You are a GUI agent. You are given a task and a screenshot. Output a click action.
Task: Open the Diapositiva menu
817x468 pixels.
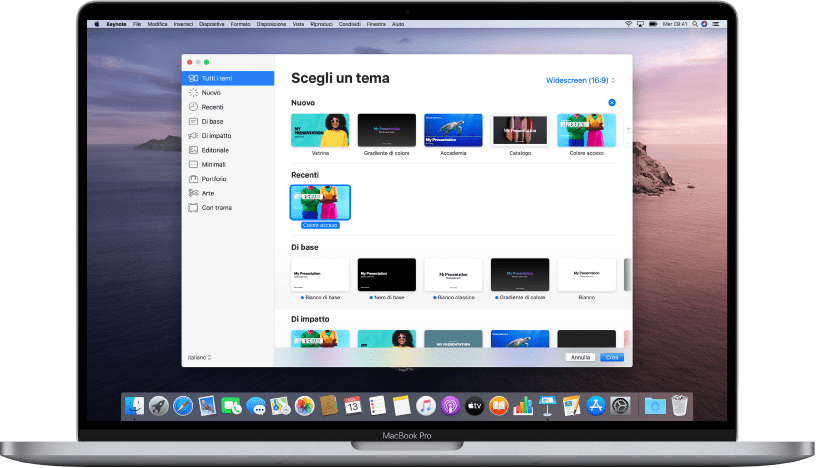click(212, 24)
